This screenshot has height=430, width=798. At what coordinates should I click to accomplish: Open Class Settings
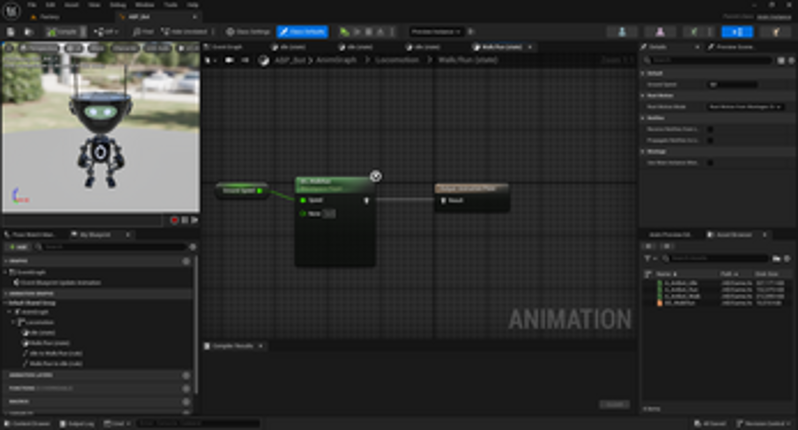coord(248,32)
